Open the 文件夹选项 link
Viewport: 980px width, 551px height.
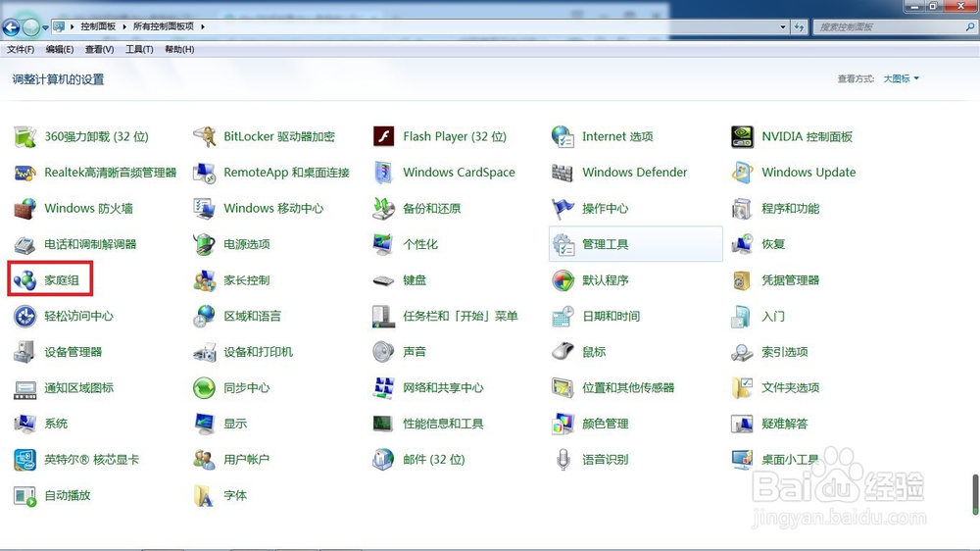790,388
